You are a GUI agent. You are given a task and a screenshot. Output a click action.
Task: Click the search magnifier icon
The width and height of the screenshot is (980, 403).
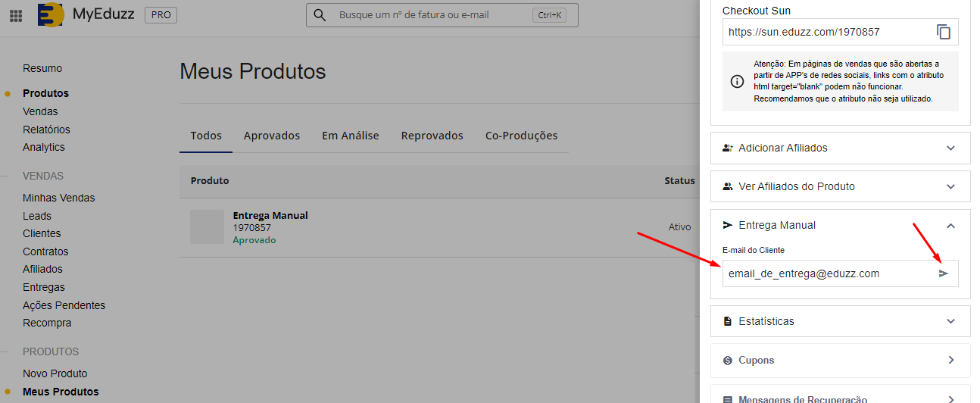coord(320,15)
